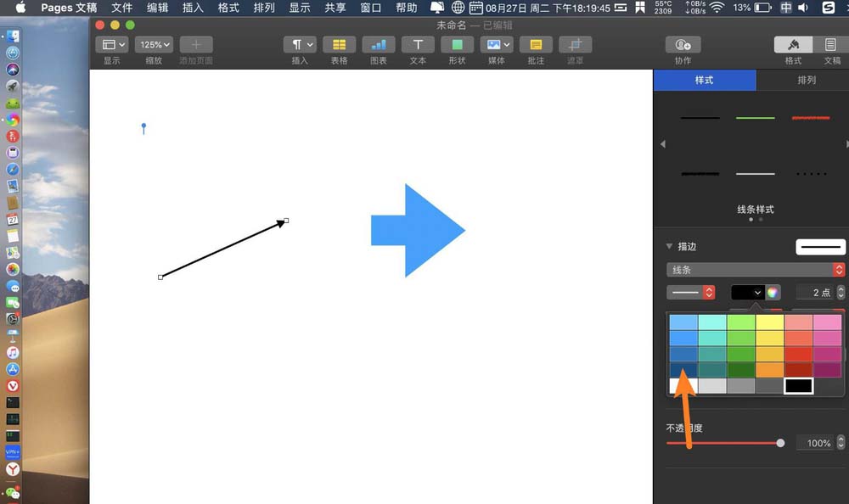Click the Wi-Fi status icon
This screenshot has height=504, width=849.
coord(717,8)
